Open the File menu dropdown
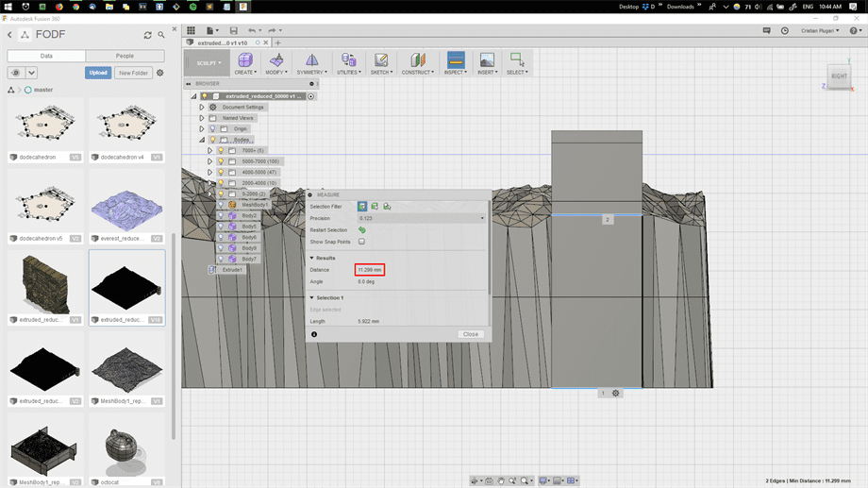 click(212, 30)
